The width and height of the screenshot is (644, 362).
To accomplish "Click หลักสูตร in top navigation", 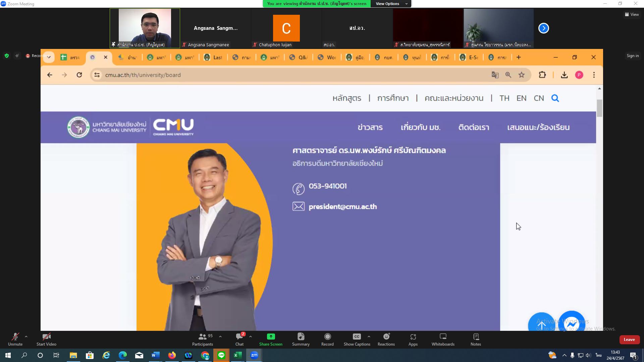I will 347,98.
